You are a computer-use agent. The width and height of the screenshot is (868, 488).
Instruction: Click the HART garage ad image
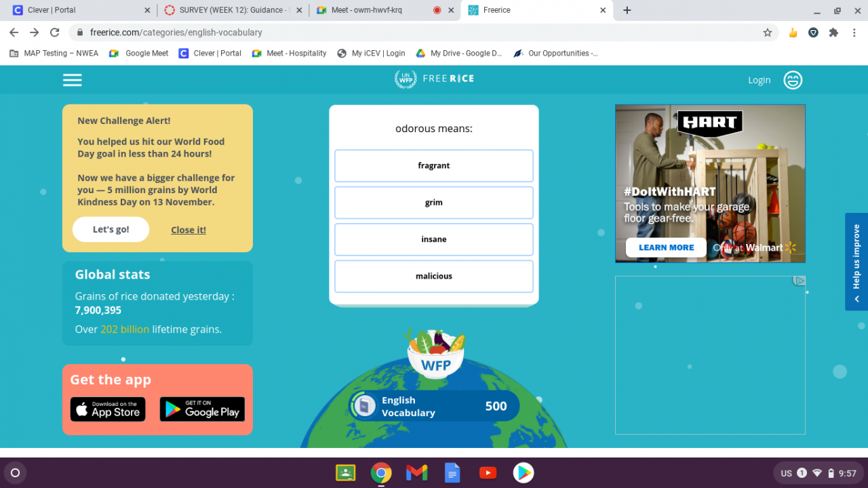pos(710,183)
